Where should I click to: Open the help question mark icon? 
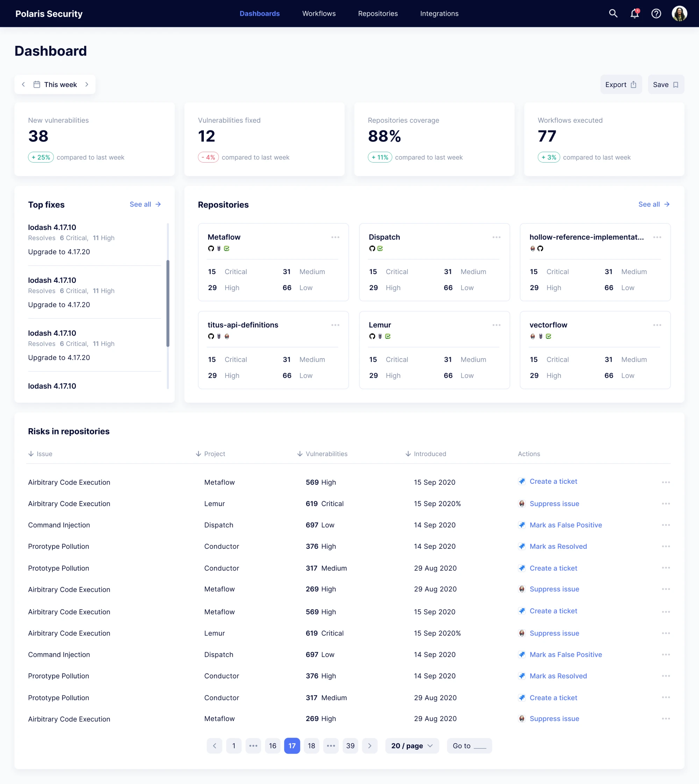(656, 13)
